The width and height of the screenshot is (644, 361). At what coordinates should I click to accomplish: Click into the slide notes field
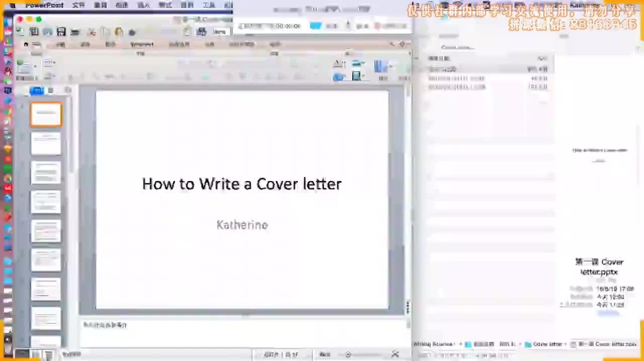click(x=244, y=332)
